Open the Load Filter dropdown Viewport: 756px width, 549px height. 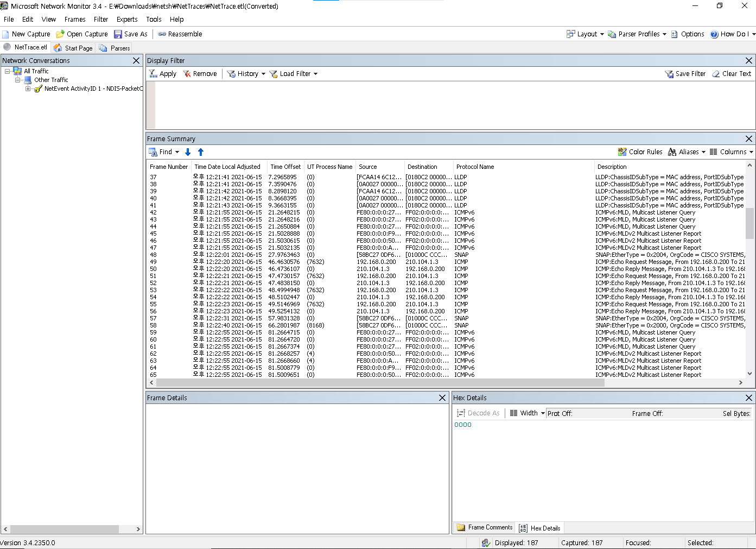[x=293, y=73]
